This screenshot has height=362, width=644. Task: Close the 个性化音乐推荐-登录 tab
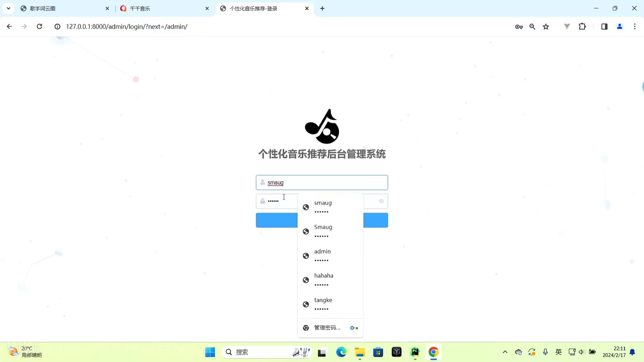(307, 9)
